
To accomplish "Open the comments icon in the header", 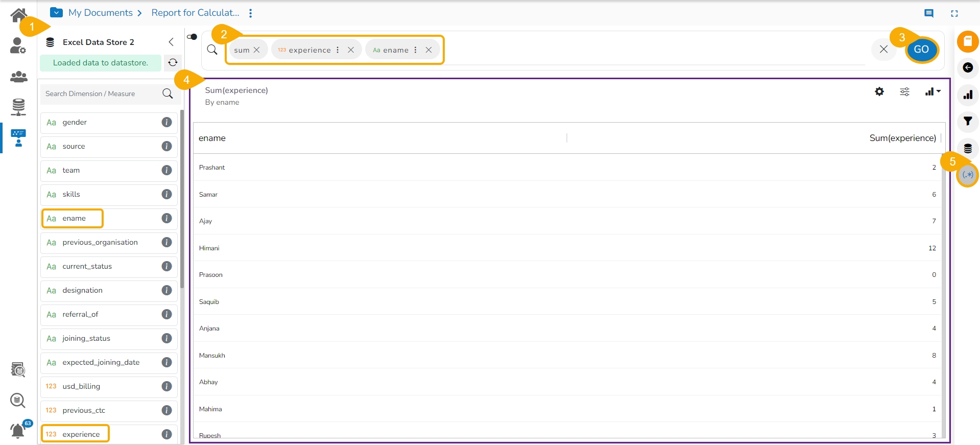I will click(929, 13).
